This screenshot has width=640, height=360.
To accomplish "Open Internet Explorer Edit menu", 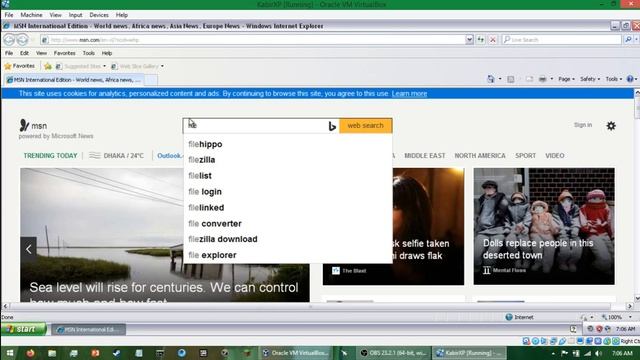I will tap(24, 53).
